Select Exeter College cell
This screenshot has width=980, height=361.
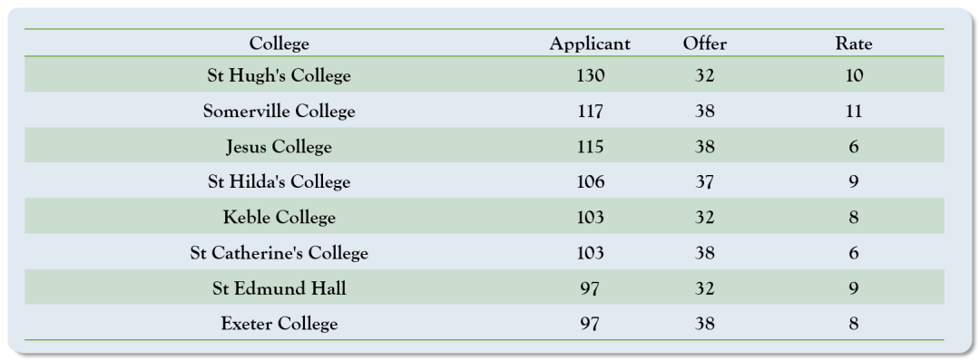coord(279,324)
